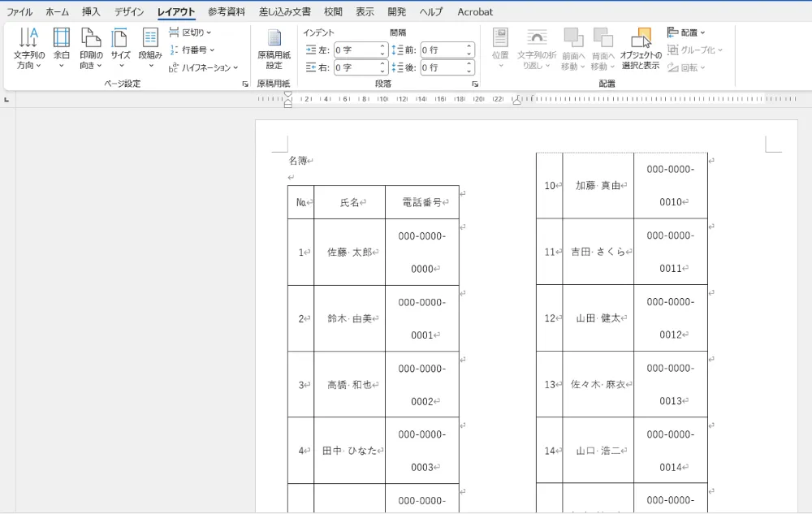Click the cell 高橋 和也
The image size is (812, 514).
tap(349, 385)
